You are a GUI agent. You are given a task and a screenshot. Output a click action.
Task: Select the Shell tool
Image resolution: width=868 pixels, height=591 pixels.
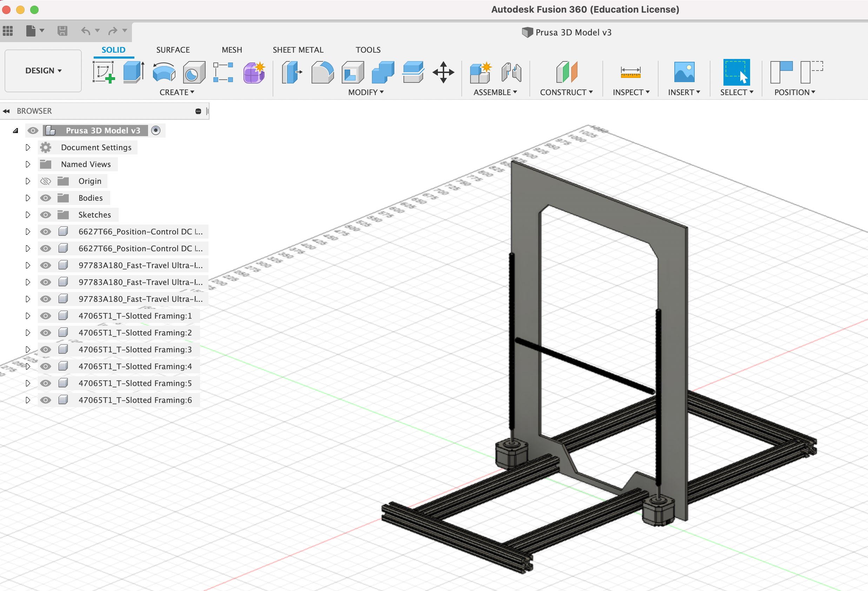click(353, 73)
